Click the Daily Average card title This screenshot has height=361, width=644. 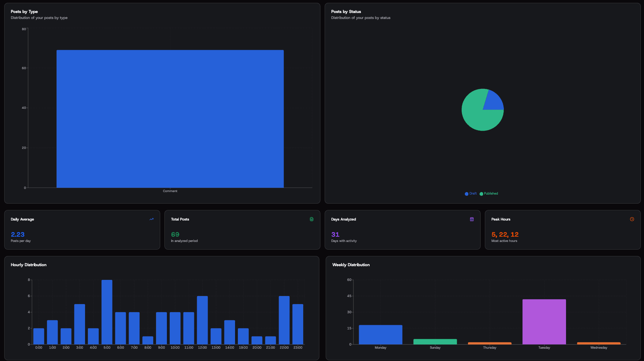tap(22, 219)
